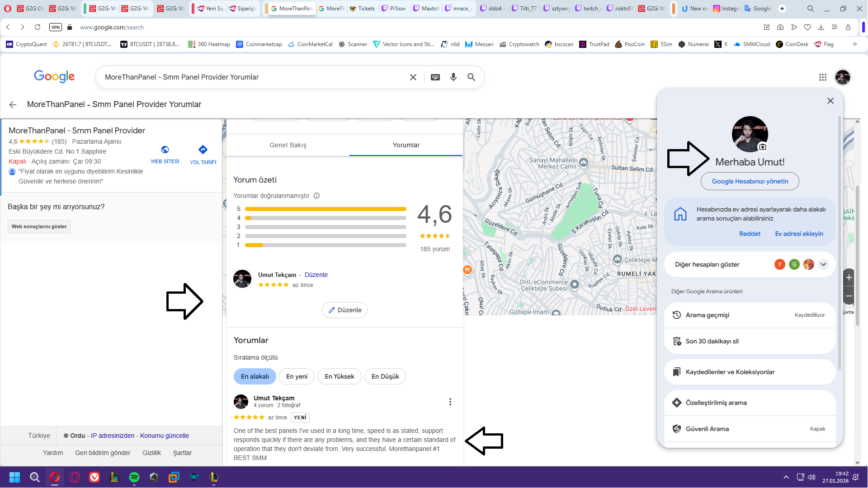Viewport: 868px width, 488px height.
Task: Submit search with the magnifier icon
Action: pos(471,77)
